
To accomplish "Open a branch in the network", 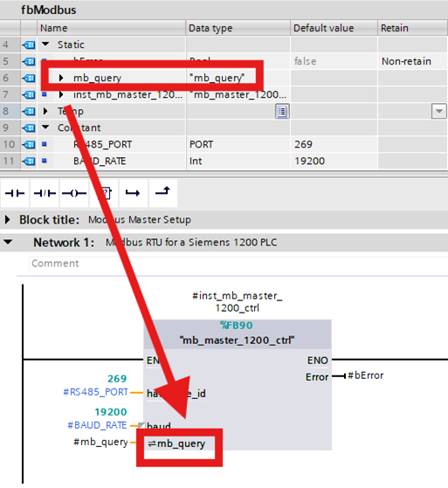I will [134, 193].
